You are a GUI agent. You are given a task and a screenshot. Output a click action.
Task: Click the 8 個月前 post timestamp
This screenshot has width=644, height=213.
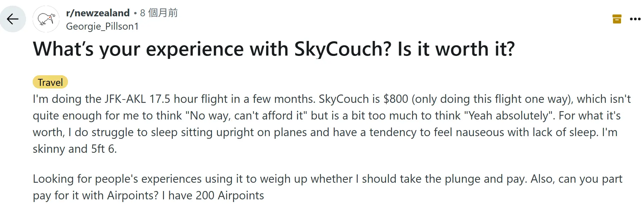point(159,13)
